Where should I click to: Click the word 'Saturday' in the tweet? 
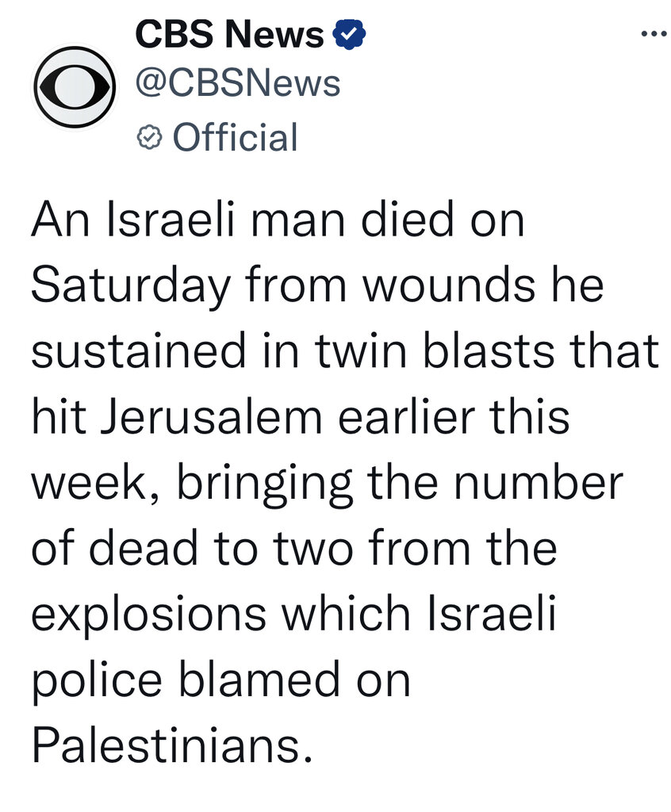coord(131,286)
